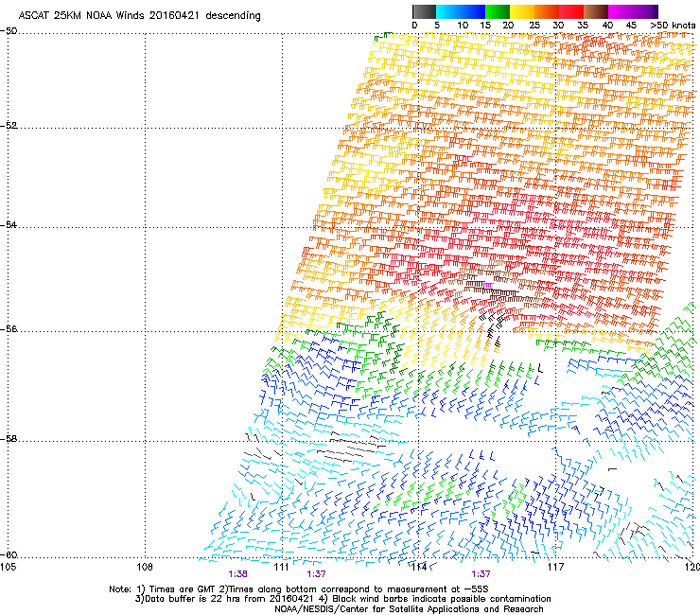The width and height of the screenshot is (700, 615).
Task: Click the brown 35-40 knots legend swatch
Action: click(x=596, y=11)
